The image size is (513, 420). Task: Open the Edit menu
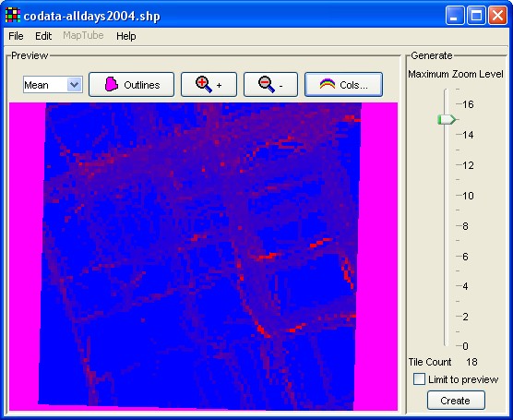click(43, 36)
